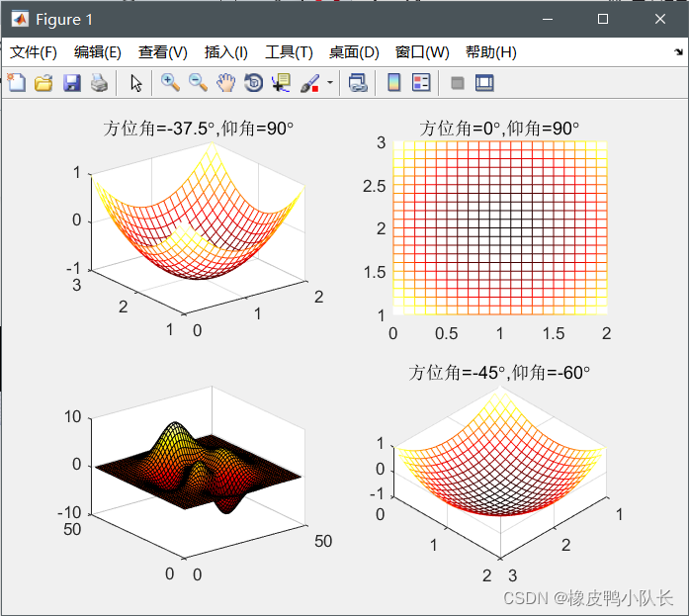Print the figure with the printer icon
The height and width of the screenshot is (616, 689).
click(99, 83)
